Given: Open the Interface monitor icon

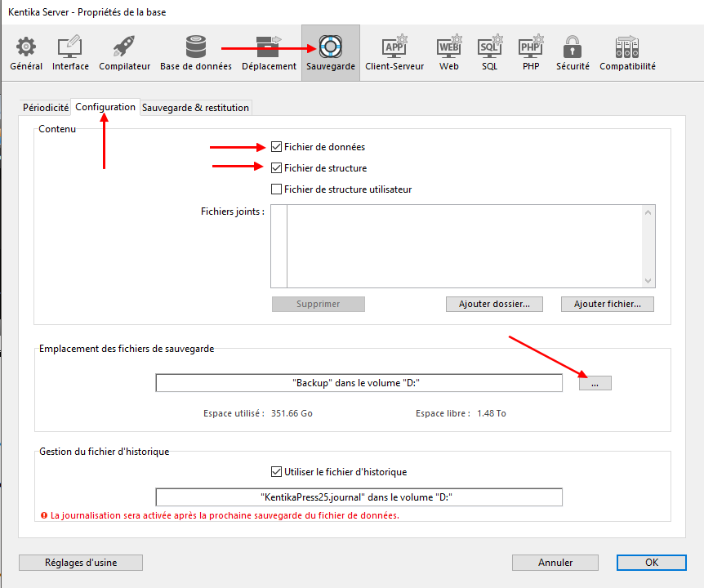Looking at the screenshot, I should pyautogui.click(x=70, y=53).
